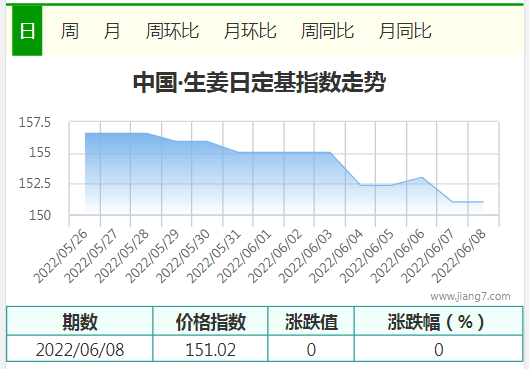The width and height of the screenshot is (529, 369).
Task: Click the 价格指数 column header
Action: [211, 321]
